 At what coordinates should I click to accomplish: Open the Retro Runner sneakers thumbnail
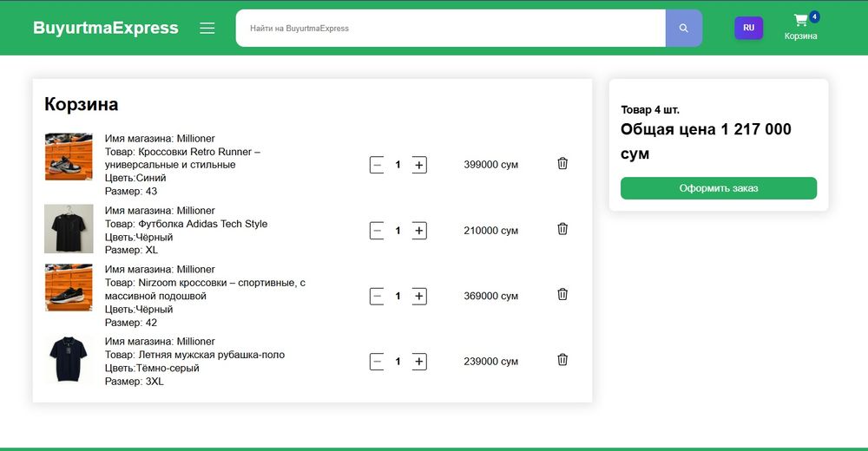click(x=69, y=157)
